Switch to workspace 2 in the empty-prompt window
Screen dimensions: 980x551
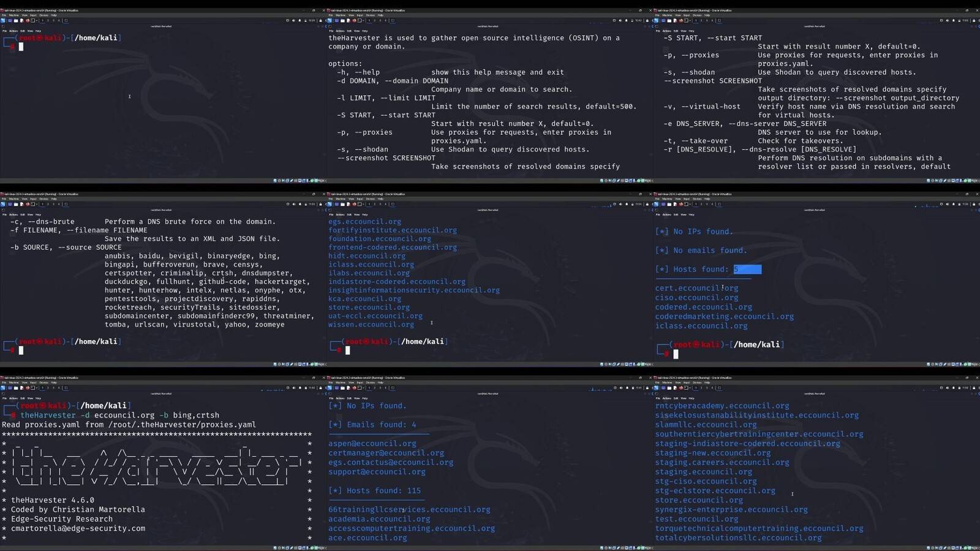[x=48, y=20]
